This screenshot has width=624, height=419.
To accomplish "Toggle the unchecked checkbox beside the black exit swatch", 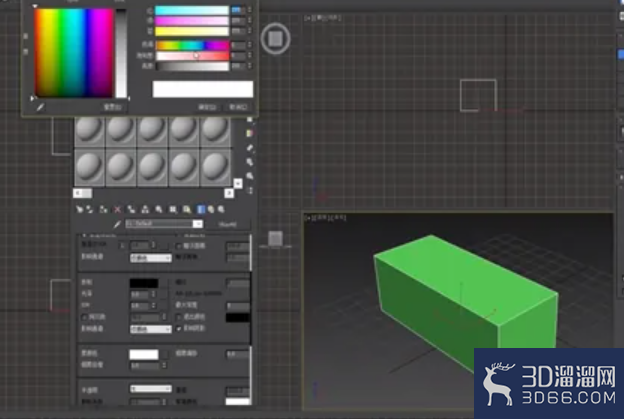I will coord(179,317).
